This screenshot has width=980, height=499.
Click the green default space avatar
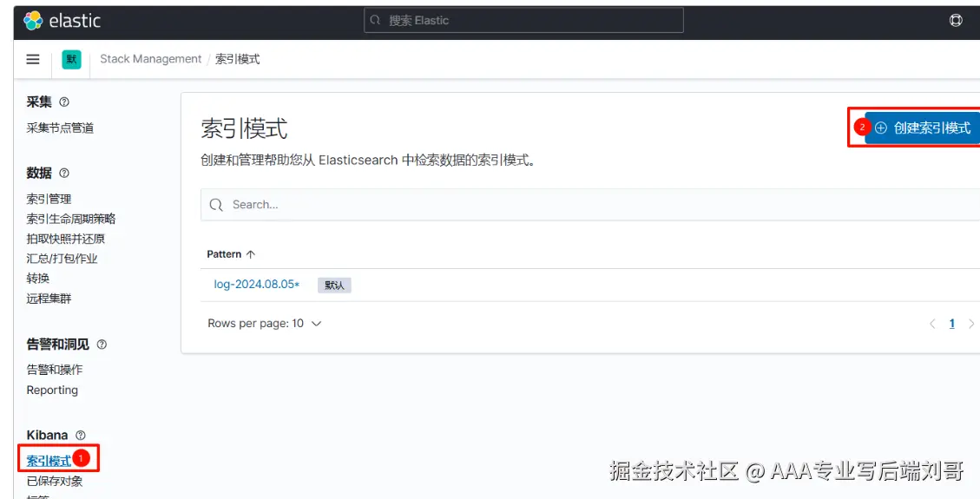click(71, 59)
